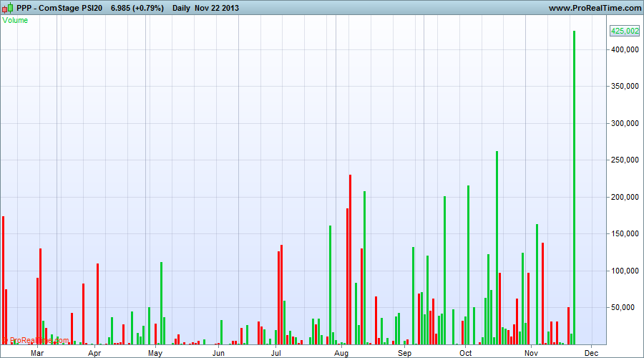Click the 6.985 (+0.79%) price quote
Image resolution: width=644 pixels, height=358 pixels.
(137, 8)
